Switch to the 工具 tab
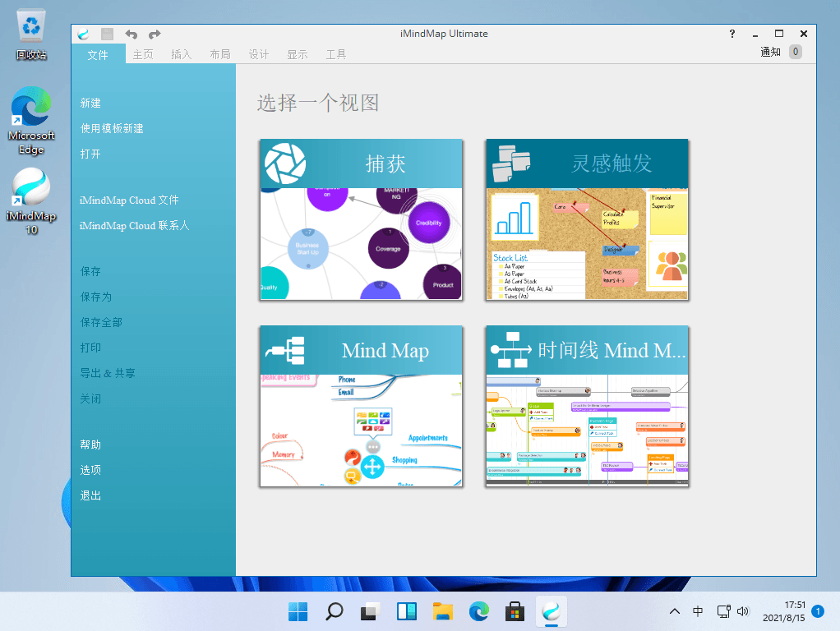This screenshot has width=840, height=631. (x=336, y=54)
